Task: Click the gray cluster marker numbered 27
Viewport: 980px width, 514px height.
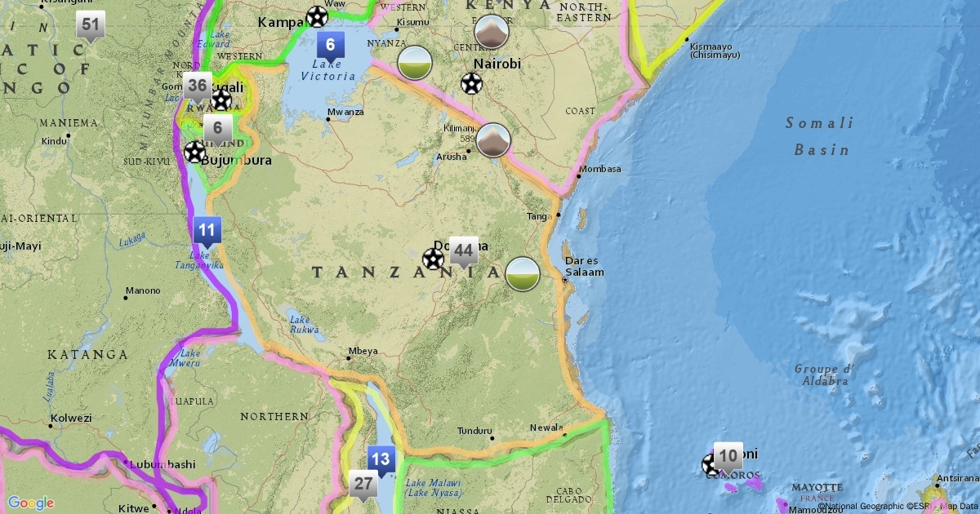Action: 363,484
